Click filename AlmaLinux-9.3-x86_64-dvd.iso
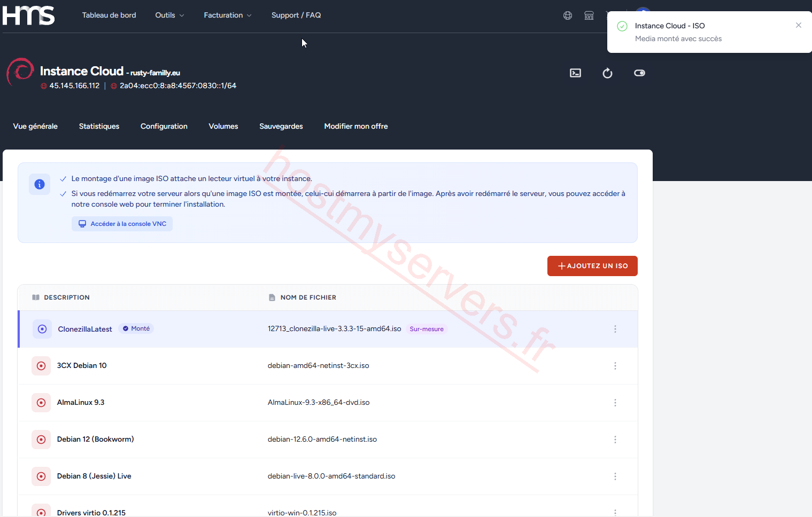 [319, 402]
